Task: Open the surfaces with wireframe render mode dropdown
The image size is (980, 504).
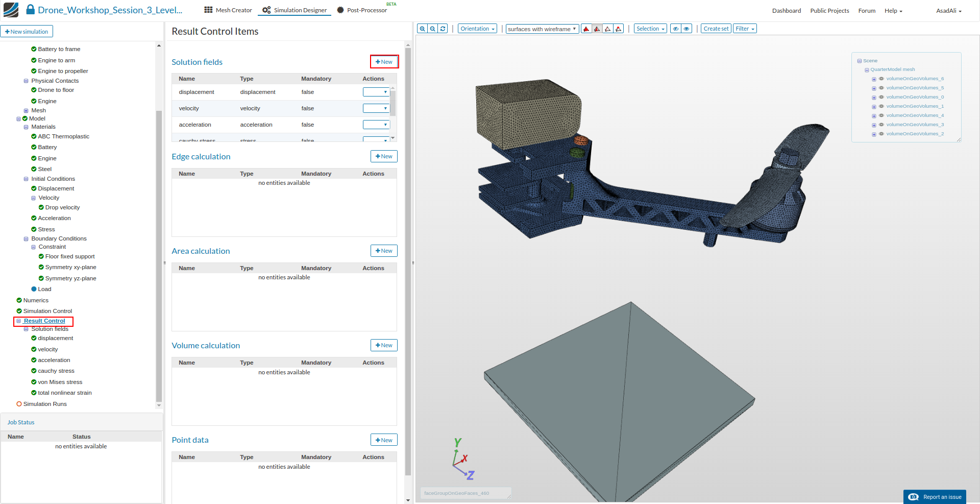Action: point(542,29)
